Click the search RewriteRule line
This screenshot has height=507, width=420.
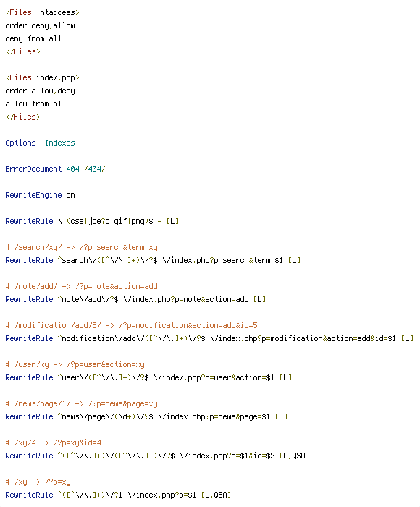tap(153, 260)
